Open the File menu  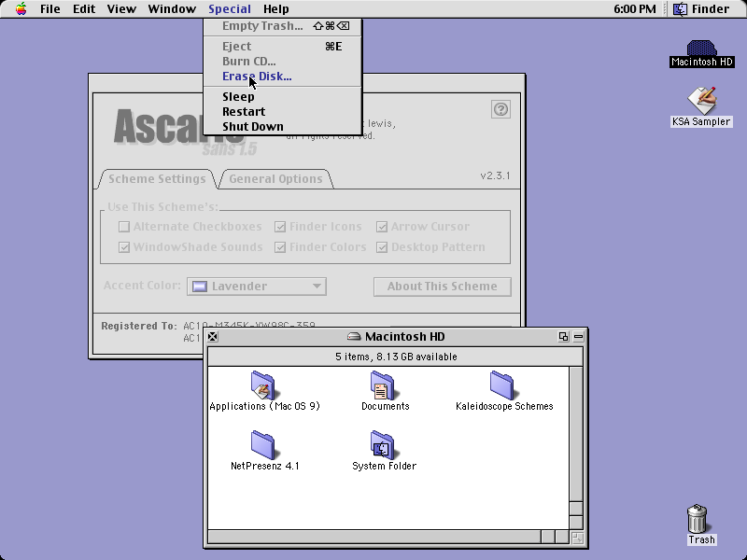(x=50, y=8)
